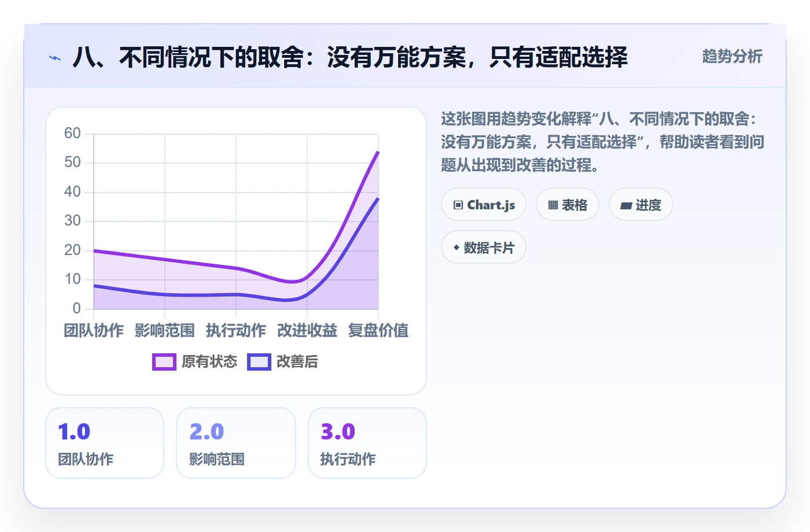Click the y-axis value 60
This screenshot has height=532, width=810.
pos(72,133)
